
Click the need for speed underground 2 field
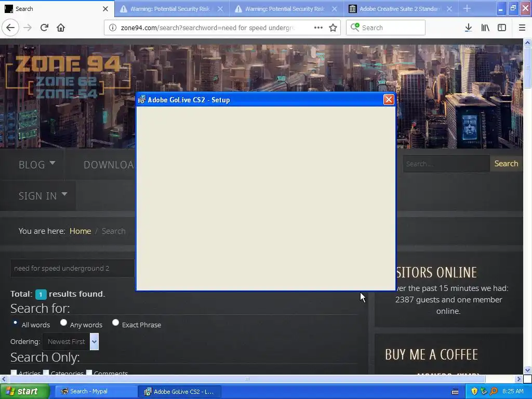tap(73, 268)
